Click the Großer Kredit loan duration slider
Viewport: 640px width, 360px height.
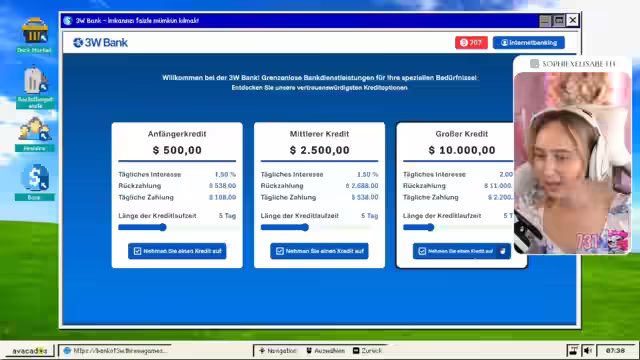tap(458, 227)
